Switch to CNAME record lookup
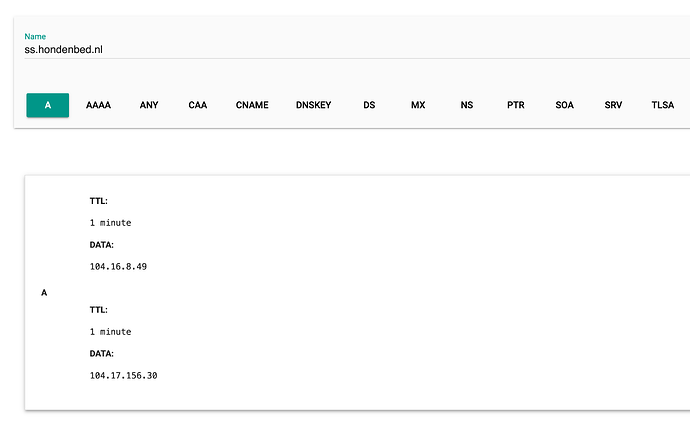Viewport: 690px width, 429px height. pyautogui.click(x=252, y=105)
